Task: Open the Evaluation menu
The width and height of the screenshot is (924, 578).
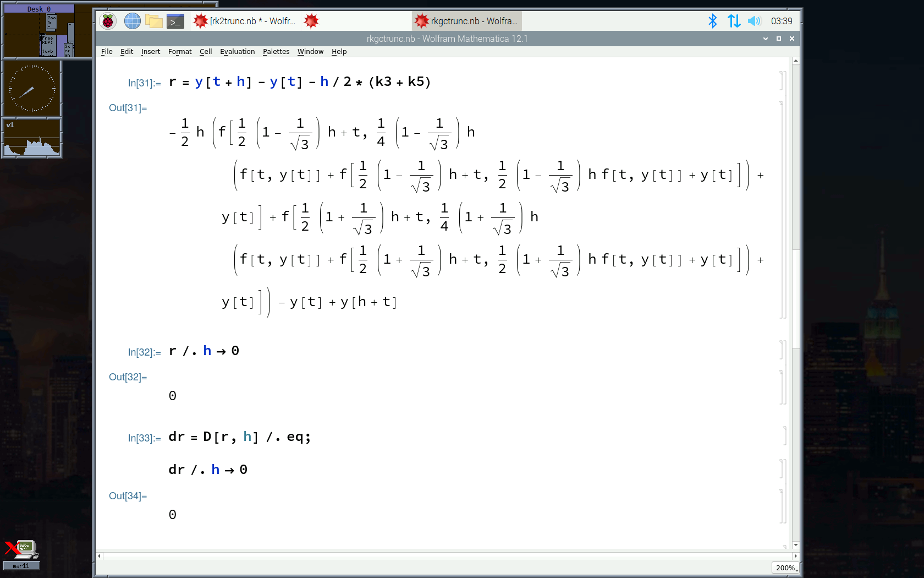Action: [237, 52]
